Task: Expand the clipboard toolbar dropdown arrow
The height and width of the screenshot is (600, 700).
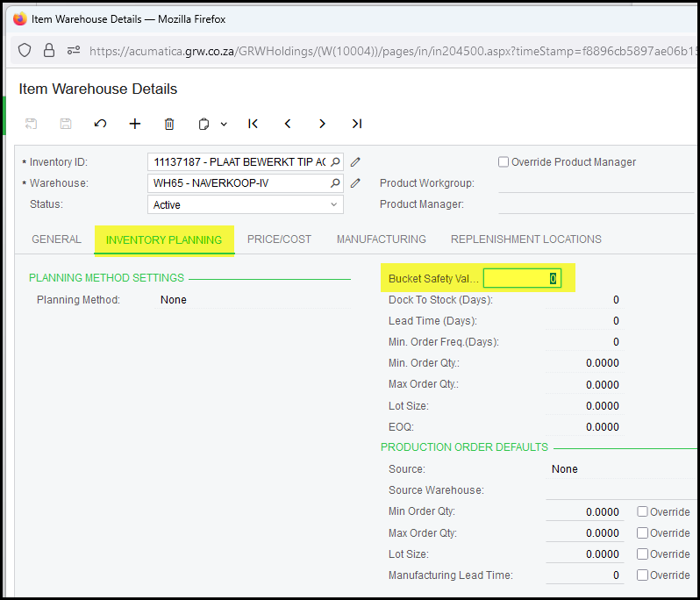Action: pyautogui.click(x=224, y=125)
